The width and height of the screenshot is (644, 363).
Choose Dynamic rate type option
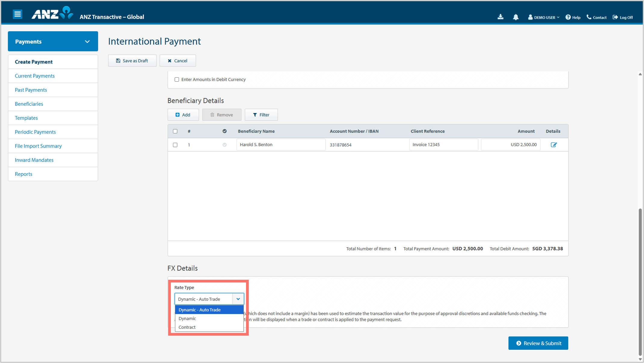[187, 319]
